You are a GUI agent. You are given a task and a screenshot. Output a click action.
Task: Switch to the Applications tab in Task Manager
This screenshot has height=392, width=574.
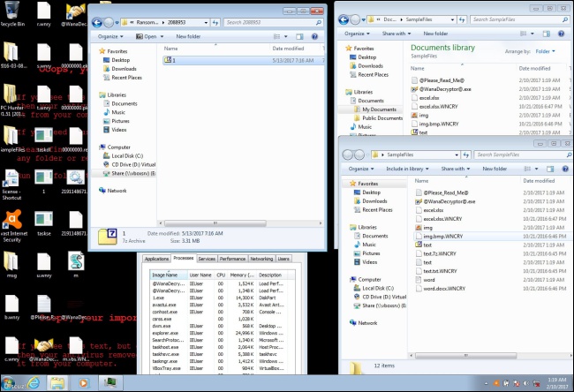156,259
